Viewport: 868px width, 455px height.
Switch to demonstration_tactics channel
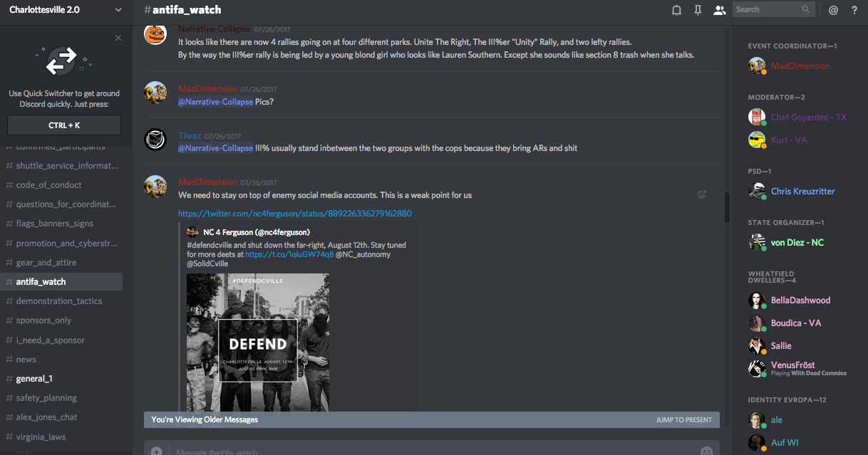(x=59, y=301)
